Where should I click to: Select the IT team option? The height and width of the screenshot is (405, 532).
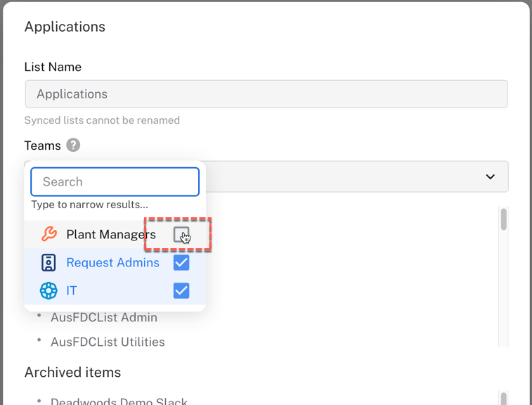tap(72, 290)
